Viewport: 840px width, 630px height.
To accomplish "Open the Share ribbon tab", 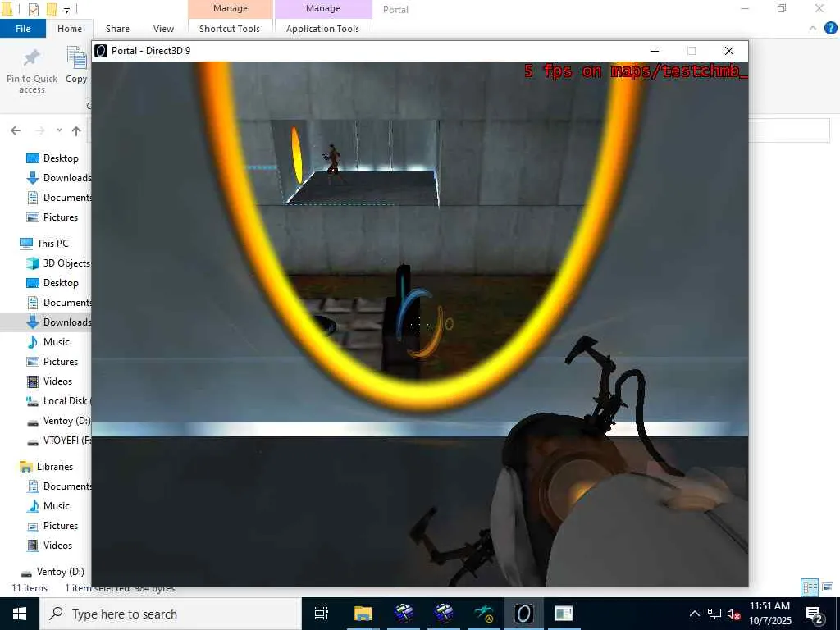I will 117,29.
